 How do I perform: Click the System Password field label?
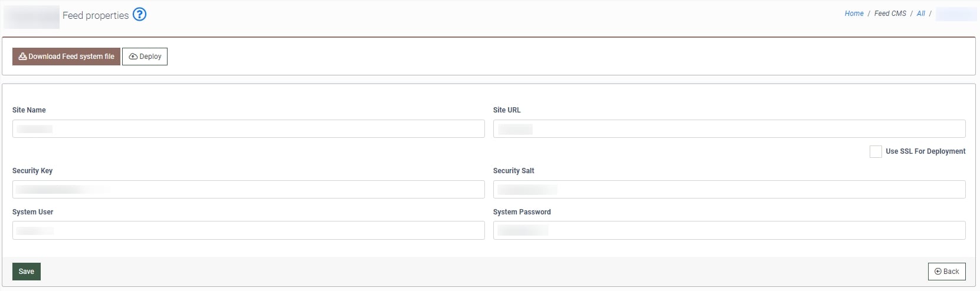pos(522,212)
